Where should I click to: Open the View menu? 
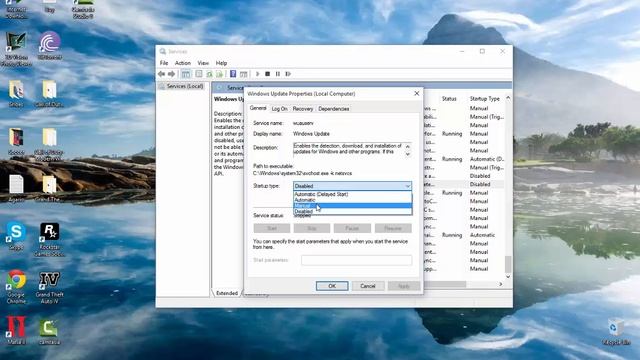pyautogui.click(x=203, y=63)
